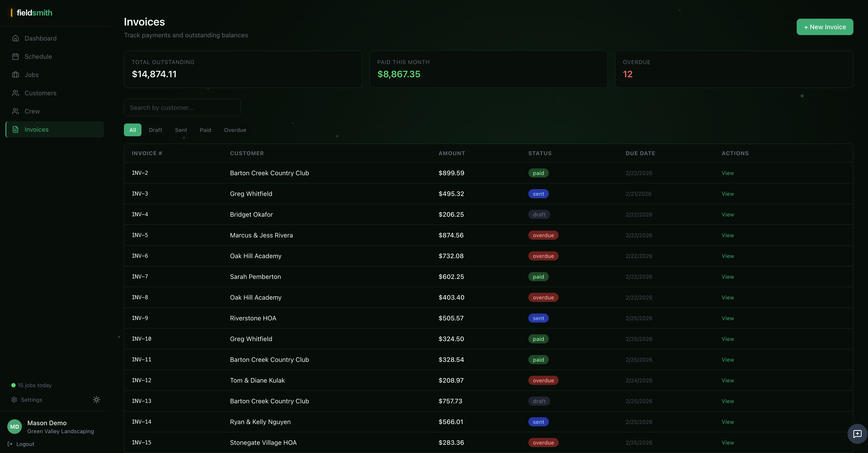
Task: Toggle light theme with sun icon
Action: tap(97, 400)
